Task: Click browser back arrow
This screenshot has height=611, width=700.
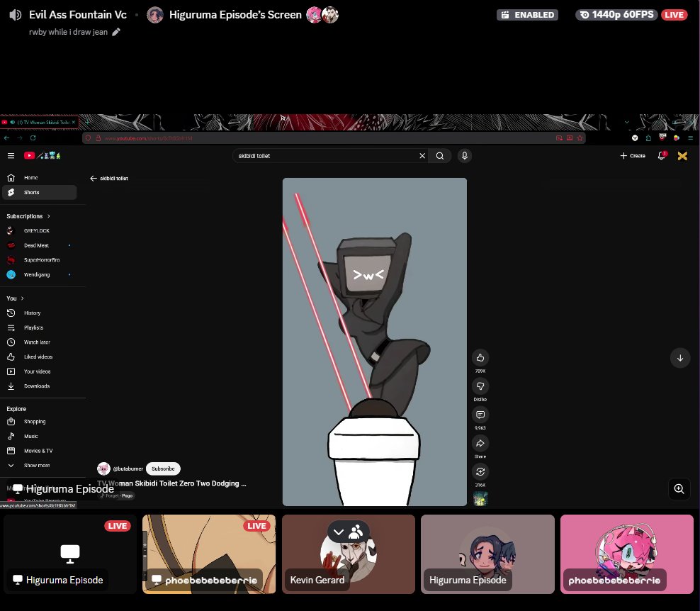Action: click(6, 138)
